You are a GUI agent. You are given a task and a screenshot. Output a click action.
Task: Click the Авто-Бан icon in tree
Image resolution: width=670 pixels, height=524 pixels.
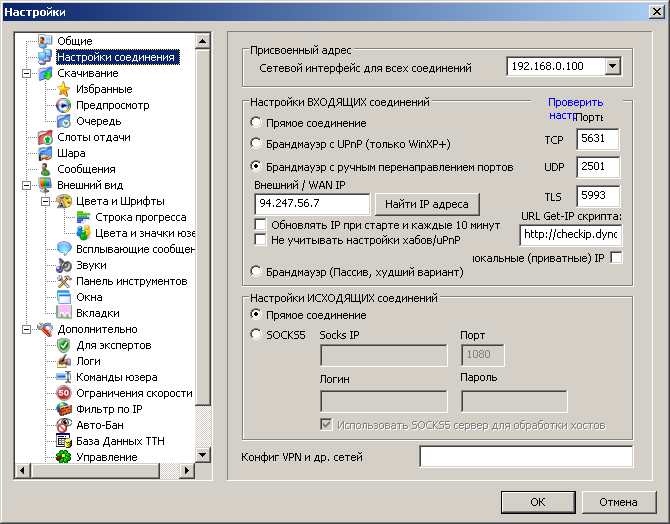(64, 425)
